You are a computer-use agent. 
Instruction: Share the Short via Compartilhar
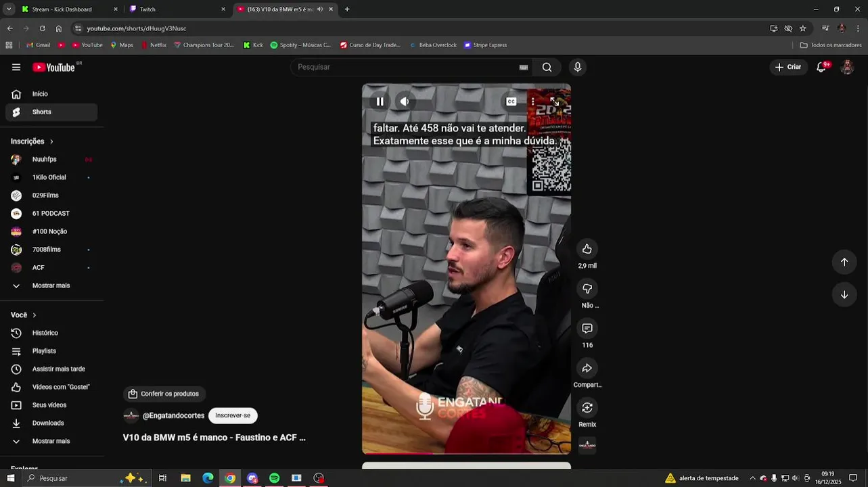click(587, 368)
